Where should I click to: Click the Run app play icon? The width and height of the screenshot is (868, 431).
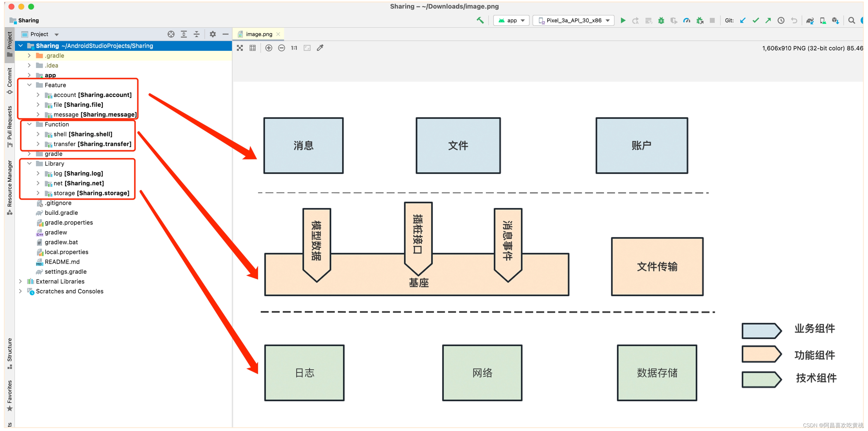(623, 21)
